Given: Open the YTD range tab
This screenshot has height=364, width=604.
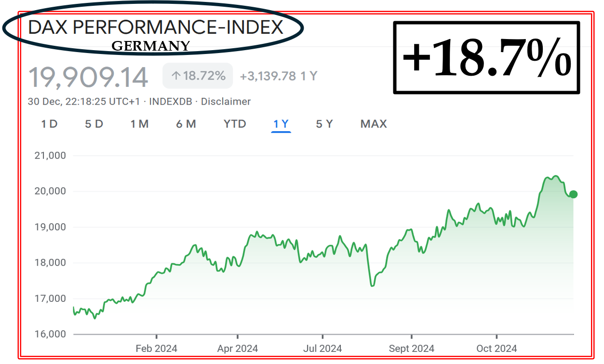Looking at the screenshot, I should (235, 124).
